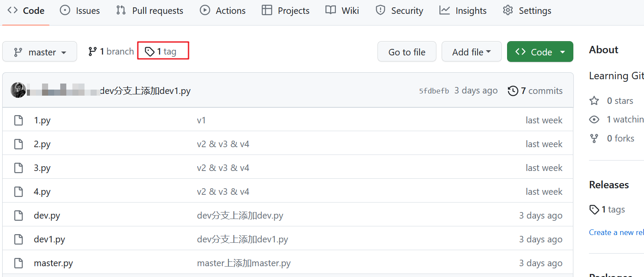Click file icon of master.py row
Screen dimensions: 644x277
point(18,263)
